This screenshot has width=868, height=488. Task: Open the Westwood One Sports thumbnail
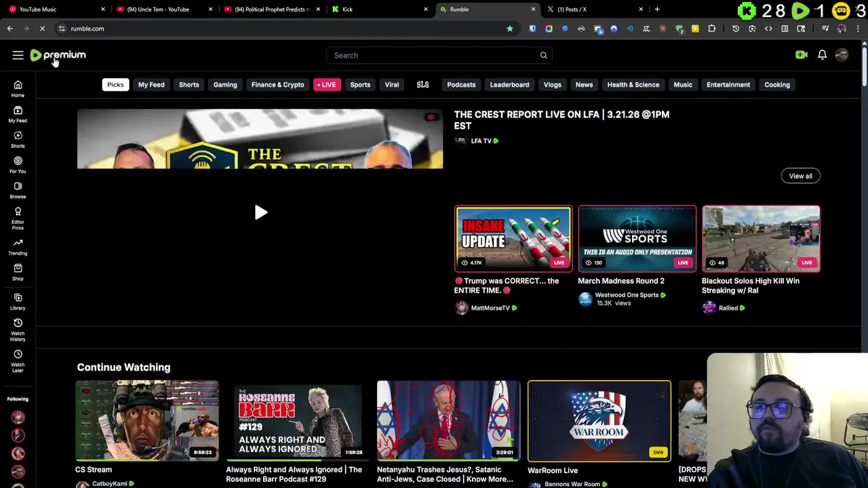tap(637, 239)
